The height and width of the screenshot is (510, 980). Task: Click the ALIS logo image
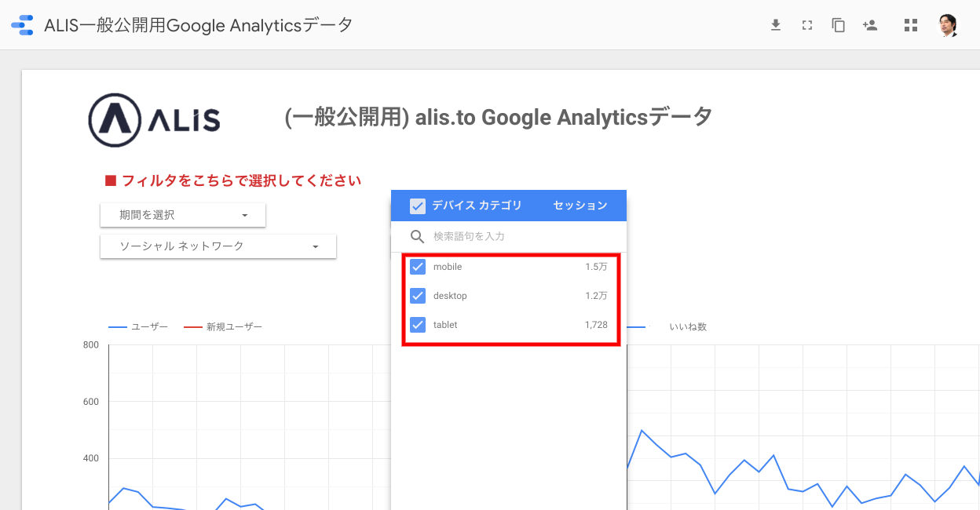click(154, 121)
